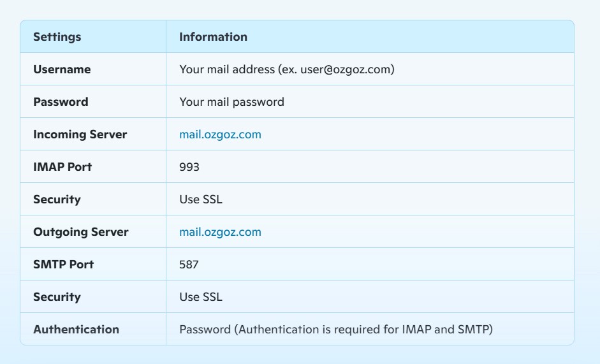This screenshot has height=364, width=600.
Task: Click the Settings column header
Action: click(57, 37)
